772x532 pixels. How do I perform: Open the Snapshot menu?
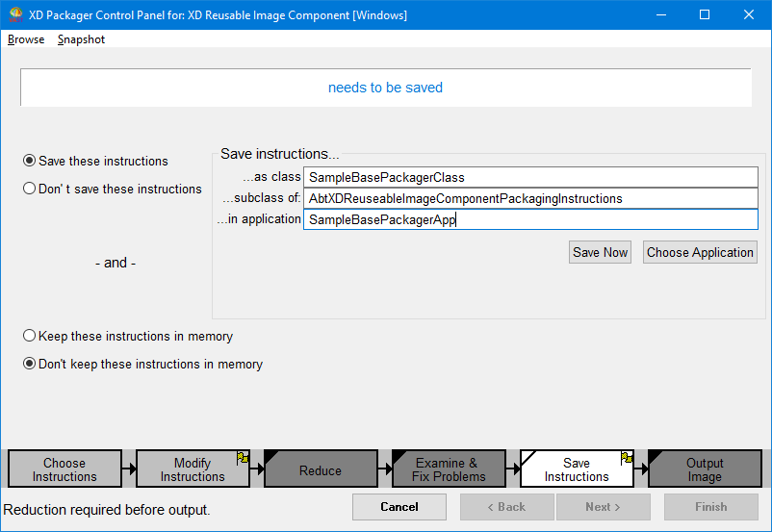tap(81, 39)
